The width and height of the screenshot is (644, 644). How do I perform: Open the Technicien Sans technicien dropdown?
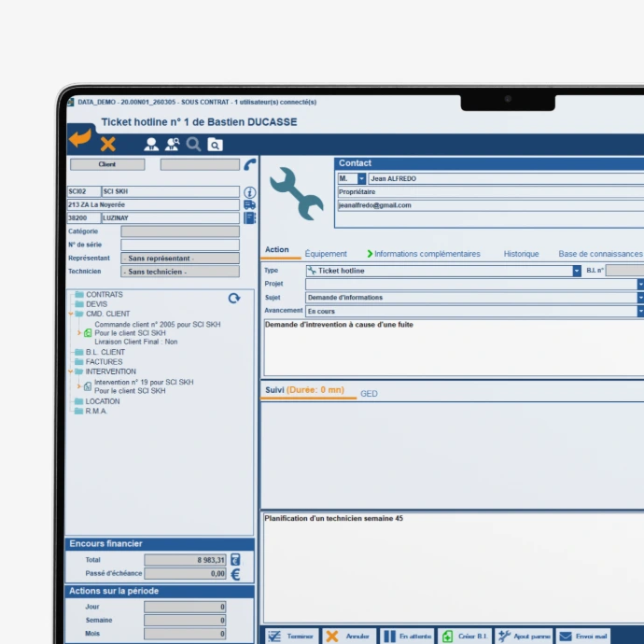point(180,272)
